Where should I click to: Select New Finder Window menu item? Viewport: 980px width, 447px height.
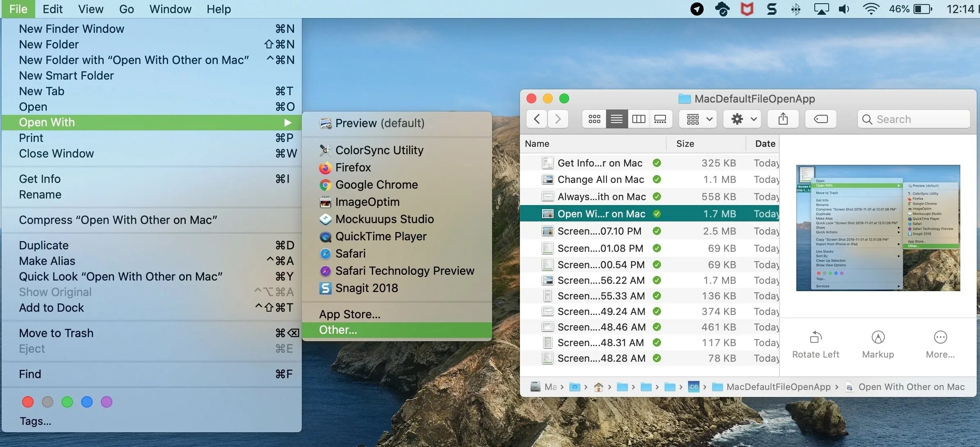pos(152,29)
